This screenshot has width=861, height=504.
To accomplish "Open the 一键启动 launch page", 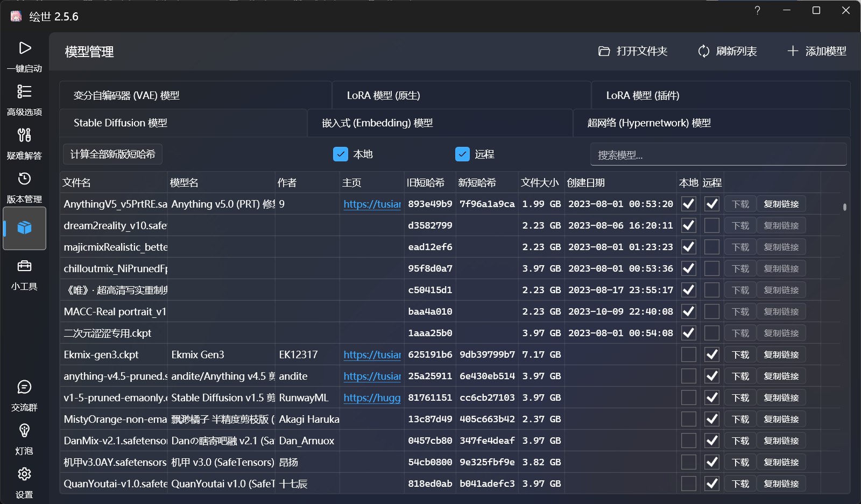I will click(24, 56).
